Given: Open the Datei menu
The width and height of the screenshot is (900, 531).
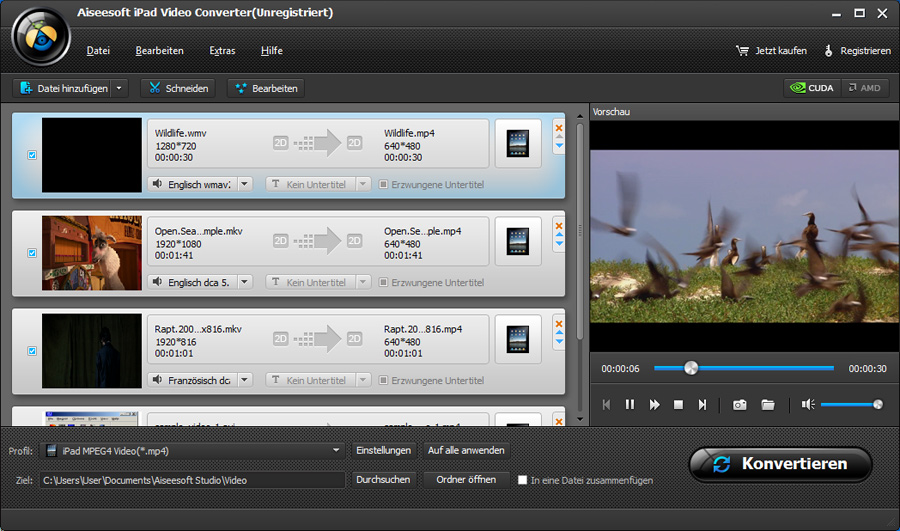Looking at the screenshot, I should (x=98, y=51).
